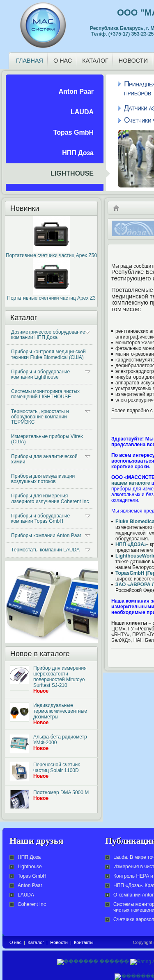Click the УМФ-2000 radiometer thumbnail
This screenshot has width=154, height=980.
click(20, 744)
